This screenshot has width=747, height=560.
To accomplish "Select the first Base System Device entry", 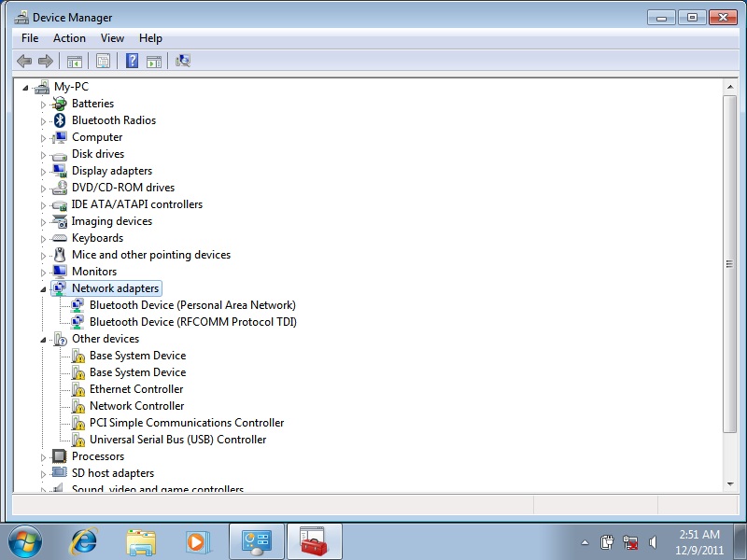I will click(x=137, y=356).
